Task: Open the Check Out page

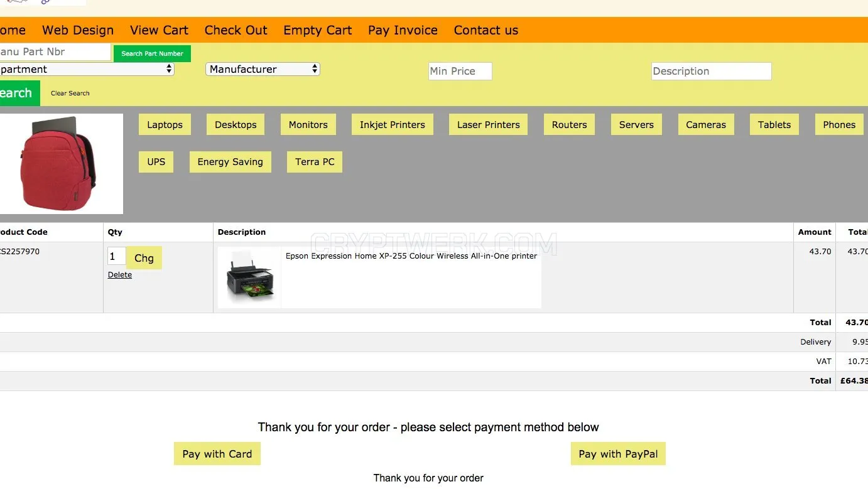Action: [236, 30]
